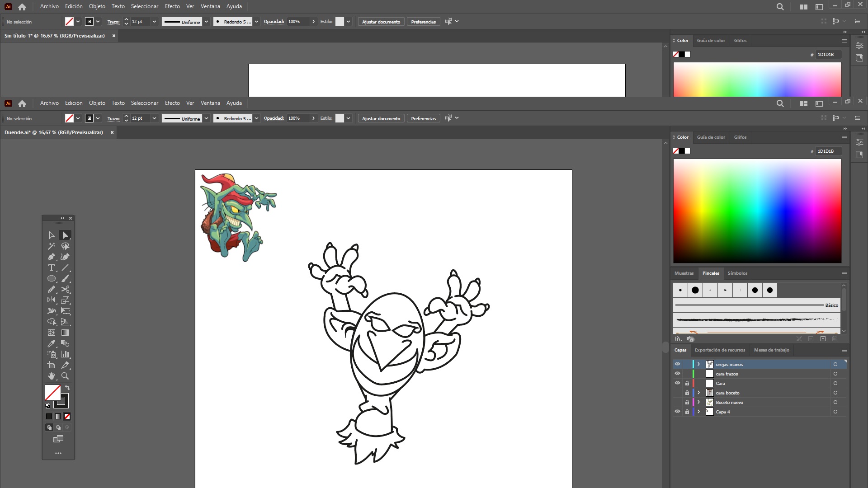This screenshot has height=488, width=868.
Task: Open brush libraries menu in Pinceles panel
Action: 678,338
